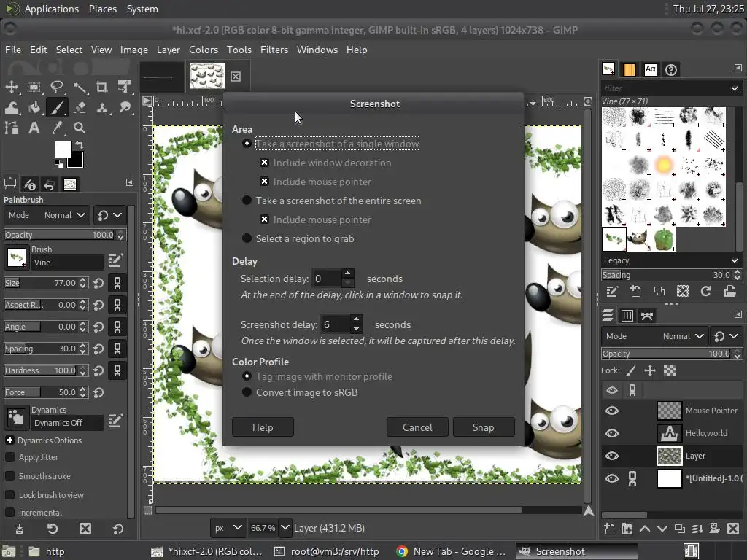
Task: Expand 'Dynamics Options' section
Action: 9,440
